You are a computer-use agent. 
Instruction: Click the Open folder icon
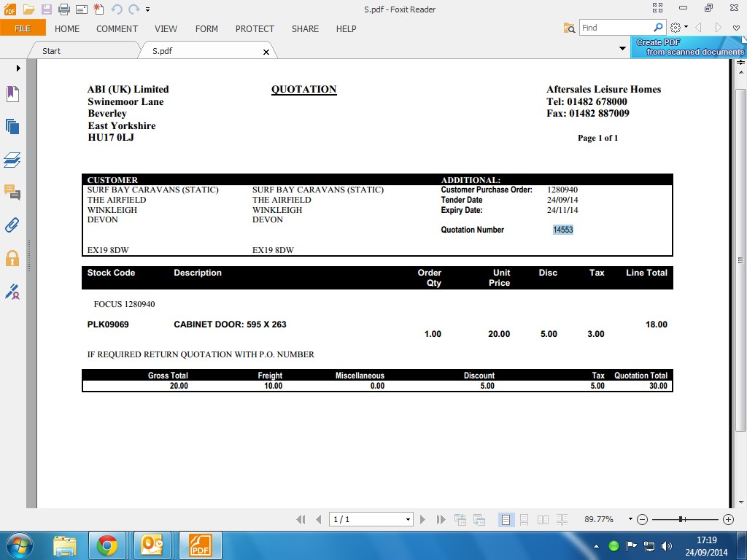(28, 9)
